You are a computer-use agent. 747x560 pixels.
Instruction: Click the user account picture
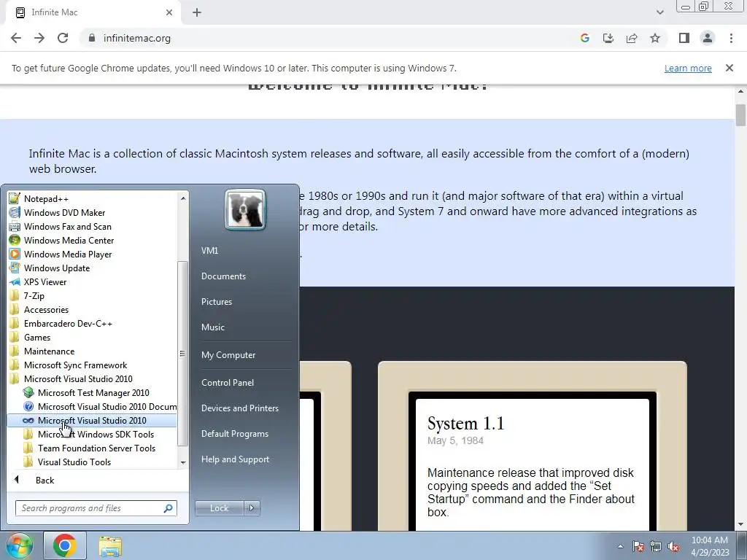[x=245, y=209]
